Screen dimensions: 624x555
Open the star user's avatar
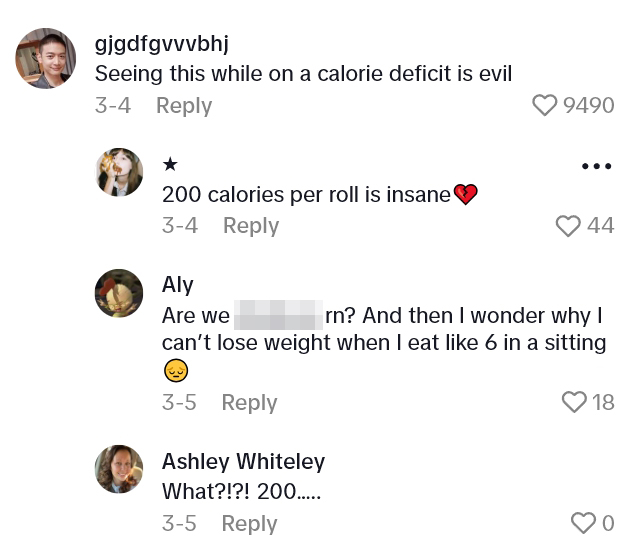pos(119,172)
